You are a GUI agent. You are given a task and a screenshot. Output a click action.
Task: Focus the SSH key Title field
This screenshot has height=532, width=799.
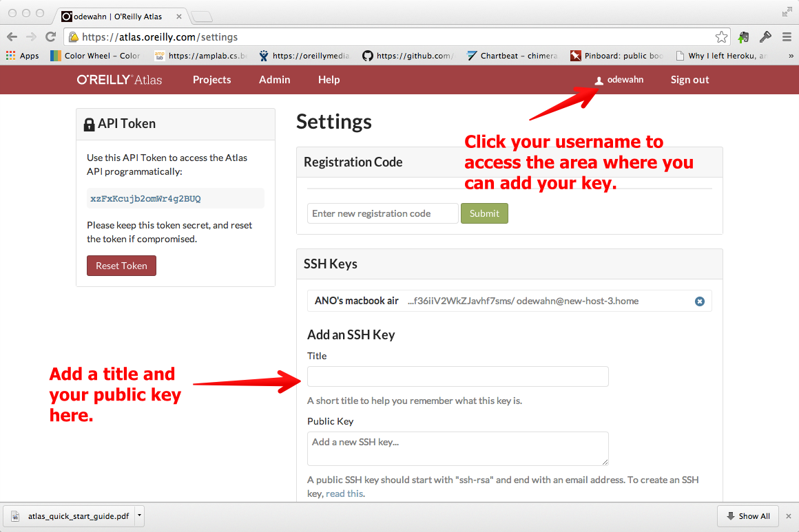pos(457,376)
